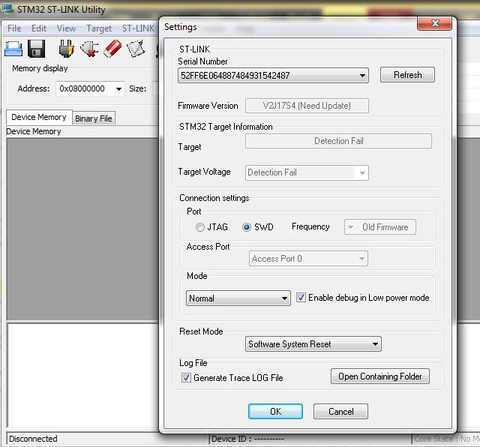Open the Target Voltage dropdown
Viewport: 480px width, 447px height.
(x=307, y=173)
